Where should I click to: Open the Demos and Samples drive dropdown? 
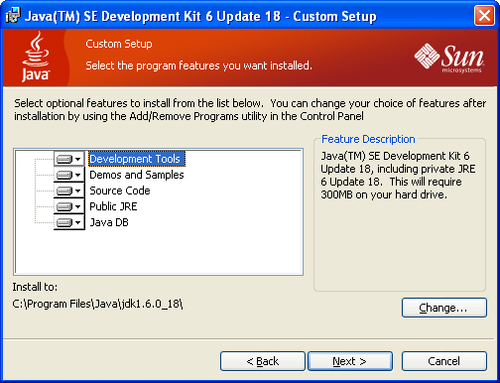tap(69, 175)
